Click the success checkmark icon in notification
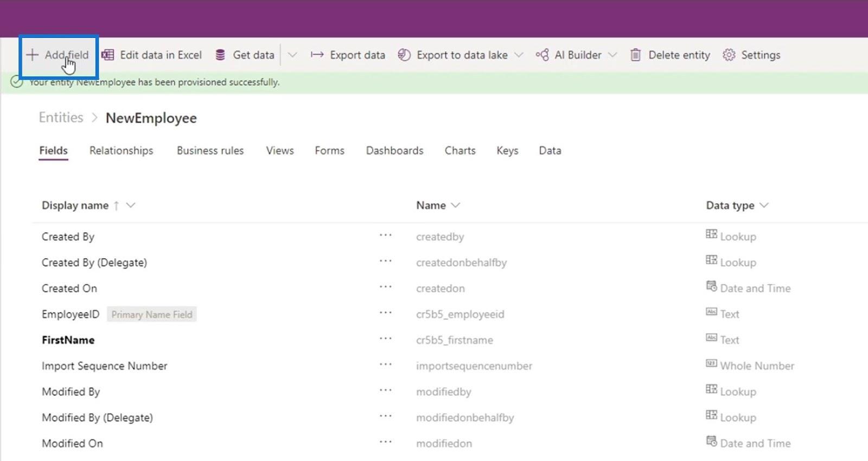The image size is (868, 461). (x=17, y=82)
